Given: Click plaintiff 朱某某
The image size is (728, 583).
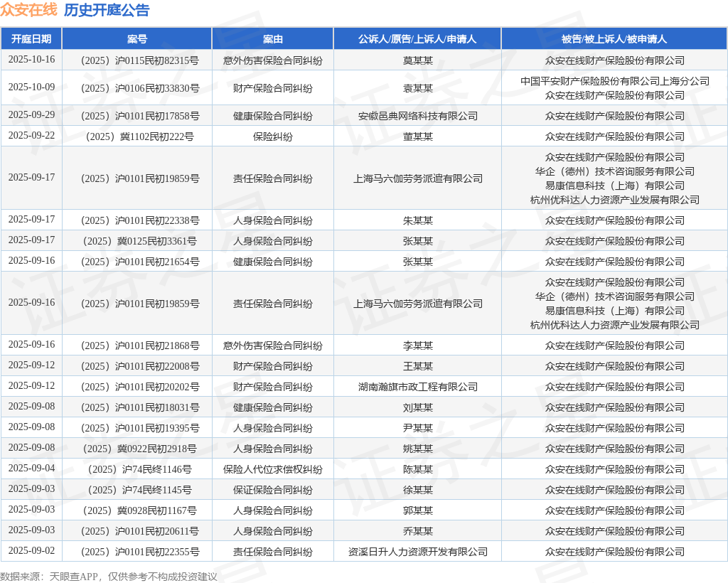Looking at the screenshot, I should pyautogui.click(x=418, y=220).
